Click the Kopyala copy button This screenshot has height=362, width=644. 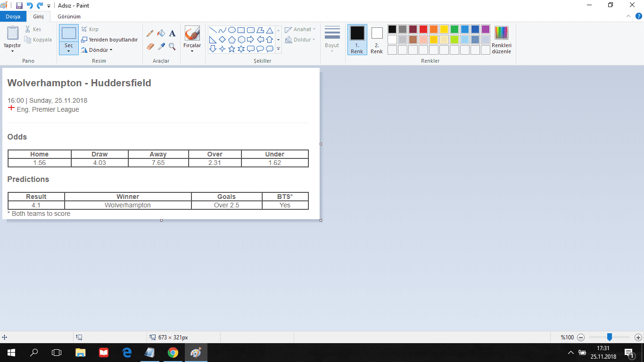coord(38,40)
